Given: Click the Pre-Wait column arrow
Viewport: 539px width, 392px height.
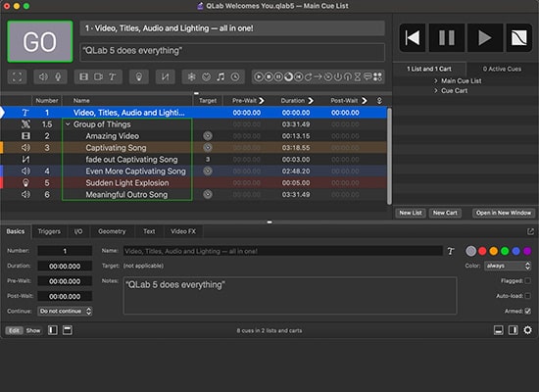Looking at the screenshot, I should pos(262,100).
